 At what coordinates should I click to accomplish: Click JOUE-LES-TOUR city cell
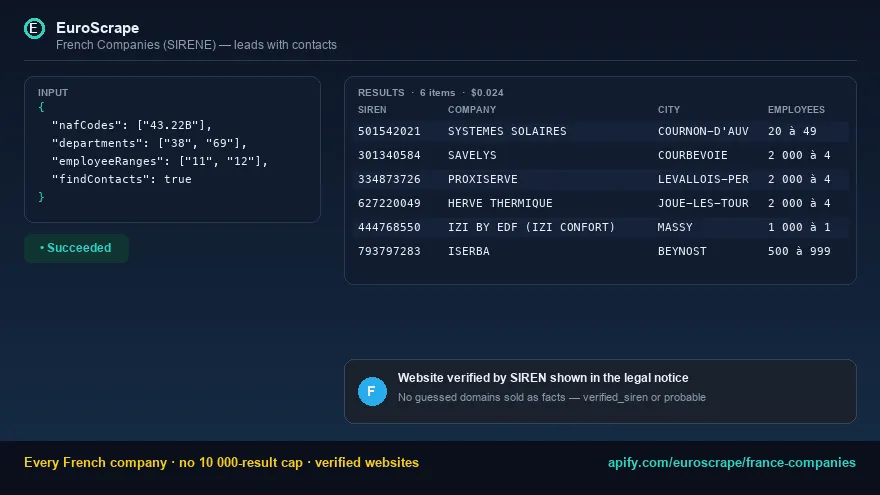click(x=703, y=203)
